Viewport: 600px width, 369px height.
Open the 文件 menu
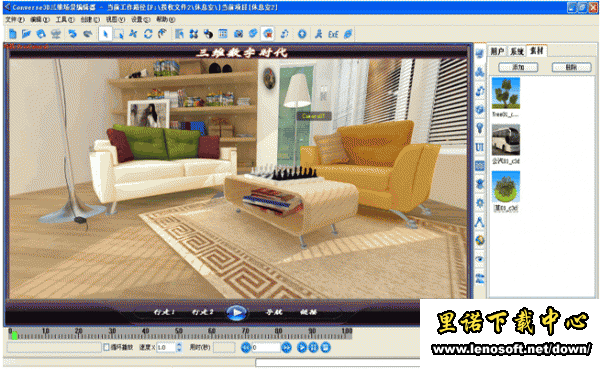click(15, 20)
